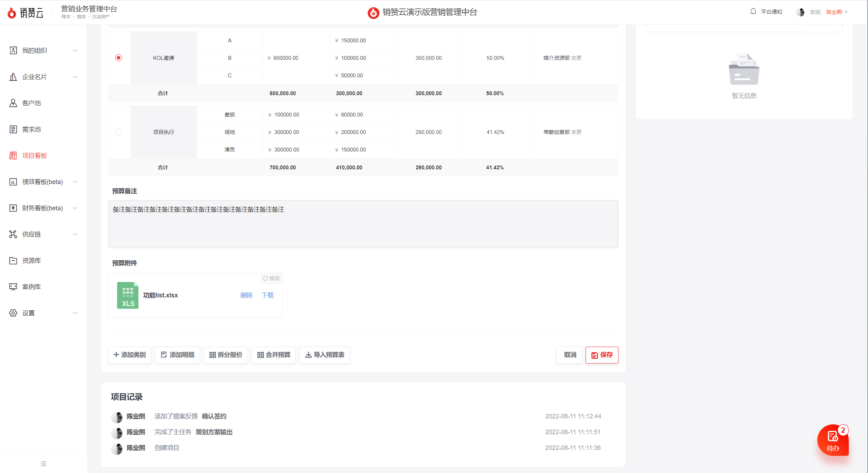Expand the 绩效看板(beta) chevron

(75, 182)
